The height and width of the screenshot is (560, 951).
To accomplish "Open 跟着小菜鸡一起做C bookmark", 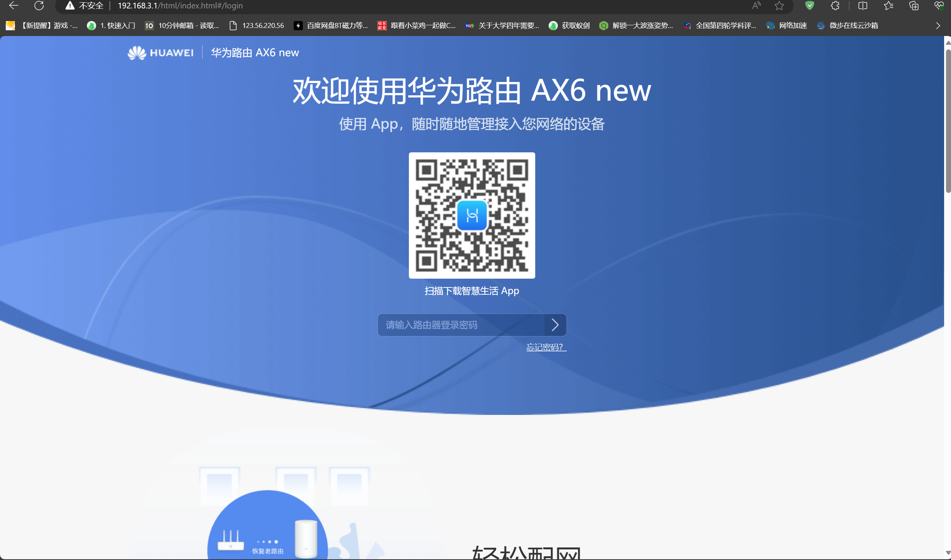I will point(417,26).
